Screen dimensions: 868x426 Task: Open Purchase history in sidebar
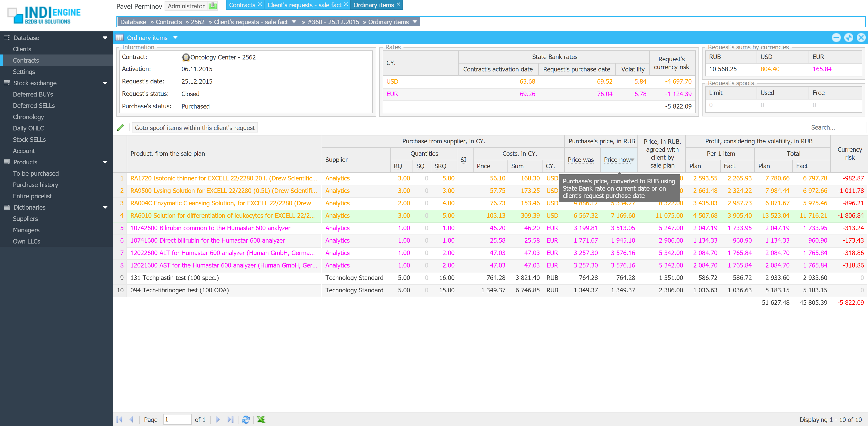click(35, 185)
